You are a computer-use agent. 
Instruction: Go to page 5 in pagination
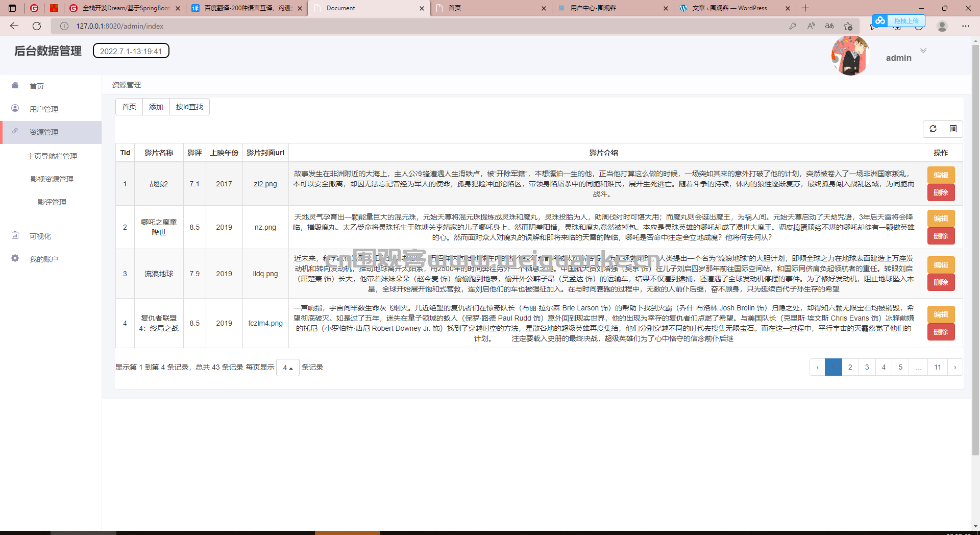[900, 367]
